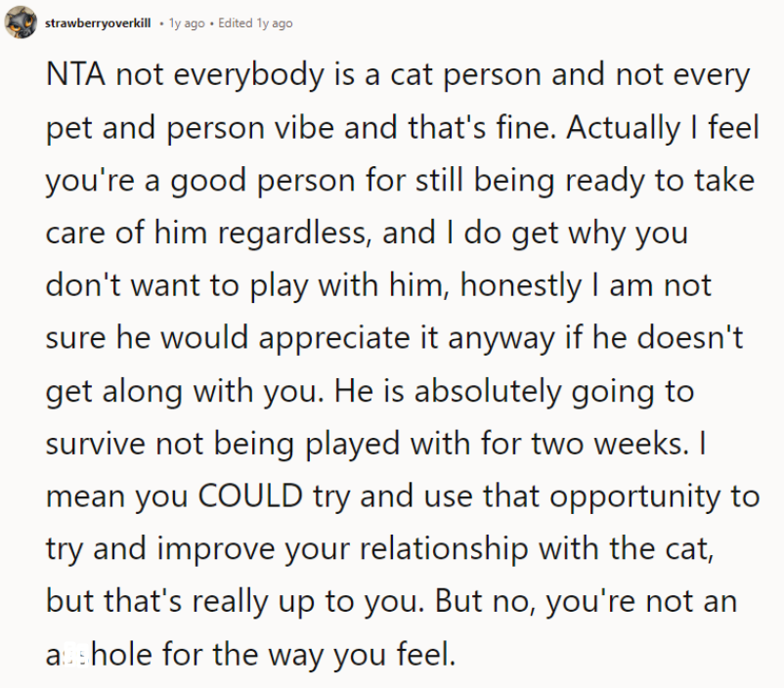This screenshot has width=784, height=688.
Task: Click the strawberryoverkill cat avatar icon
Action: (x=22, y=23)
